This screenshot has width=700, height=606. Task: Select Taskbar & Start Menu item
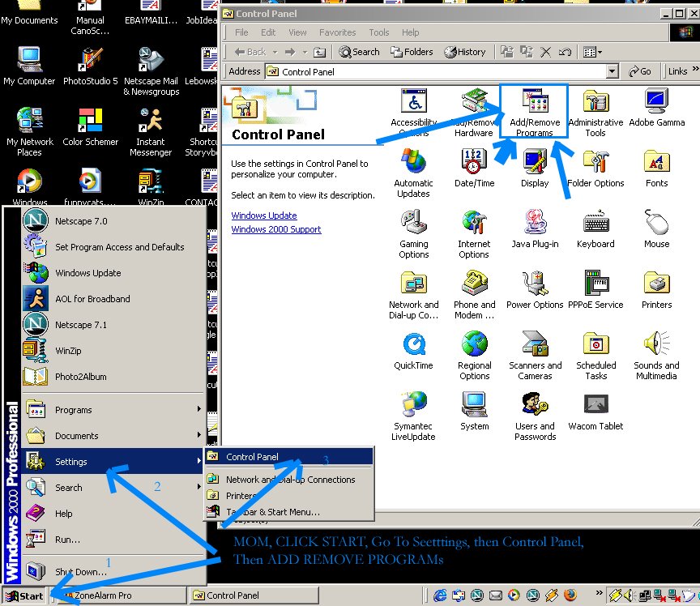tap(289, 512)
